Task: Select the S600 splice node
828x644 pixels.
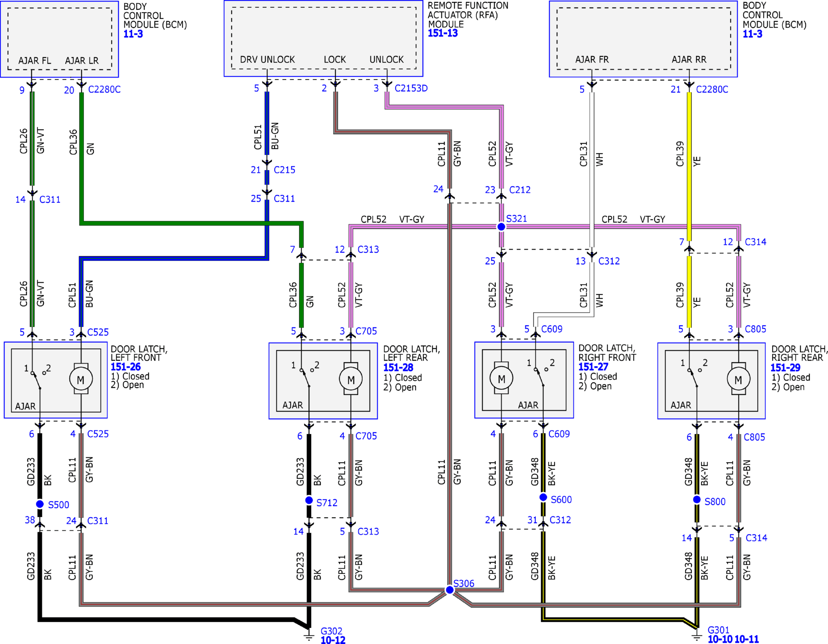Action: [543, 497]
